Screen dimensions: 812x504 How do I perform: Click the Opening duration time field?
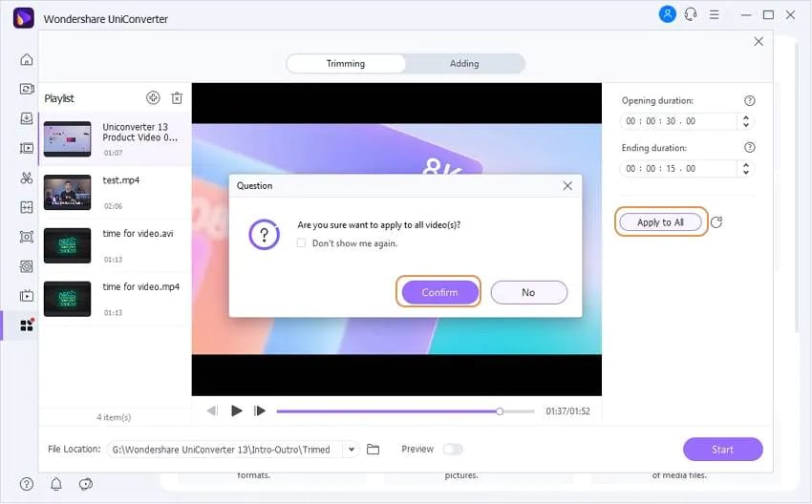(677, 121)
